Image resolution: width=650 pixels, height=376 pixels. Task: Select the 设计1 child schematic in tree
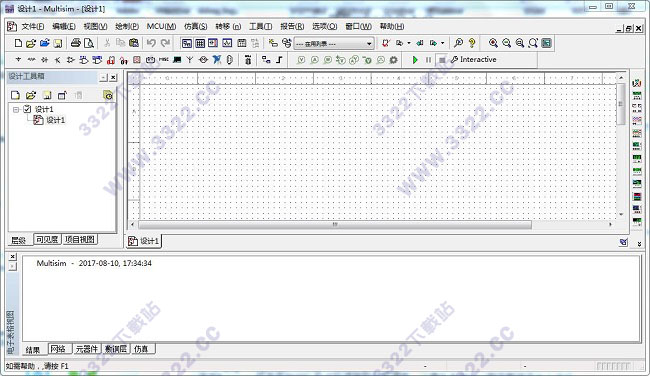pos(56,120)
